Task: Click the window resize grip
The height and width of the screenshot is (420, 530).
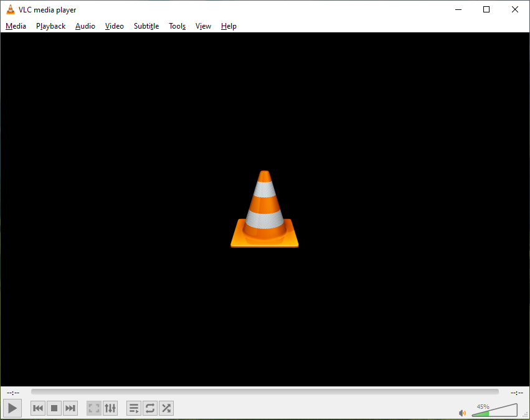Action: pyautogui.click(x=525, y=416)
